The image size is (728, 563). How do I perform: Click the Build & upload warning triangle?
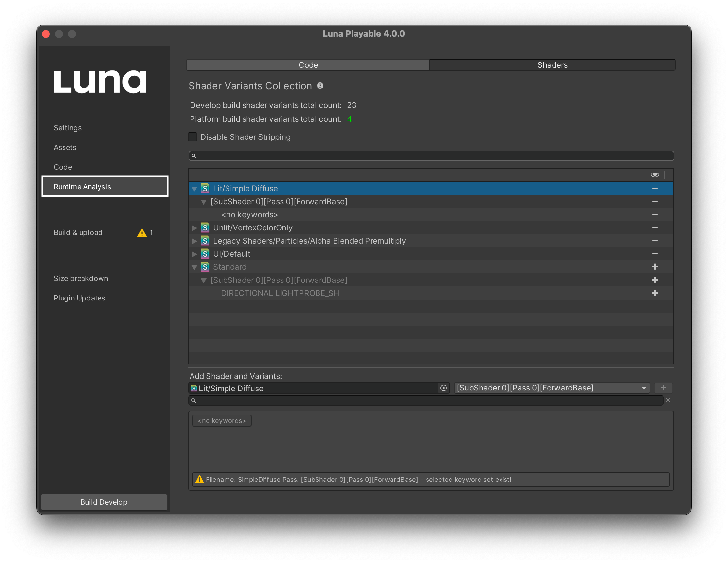pyautogui.click(x=142, y=233)
